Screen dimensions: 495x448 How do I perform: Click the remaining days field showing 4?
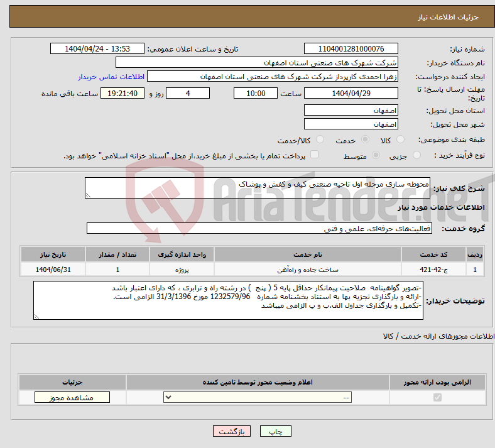(188, 93)
